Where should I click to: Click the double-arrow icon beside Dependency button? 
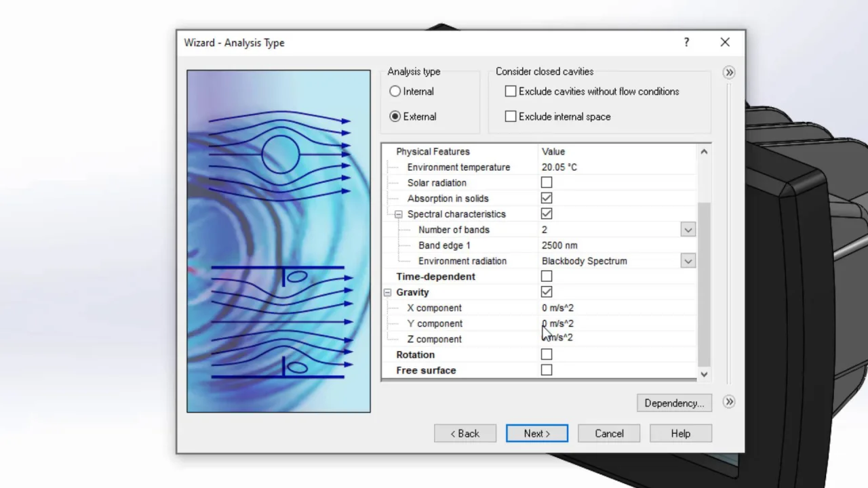tap(729, 402)
